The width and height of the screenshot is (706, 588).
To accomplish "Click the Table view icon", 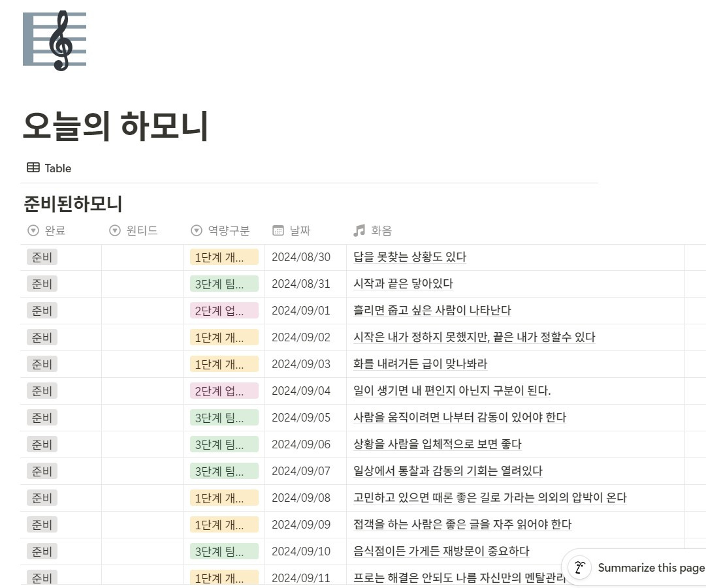I will [x=33, y=168].
